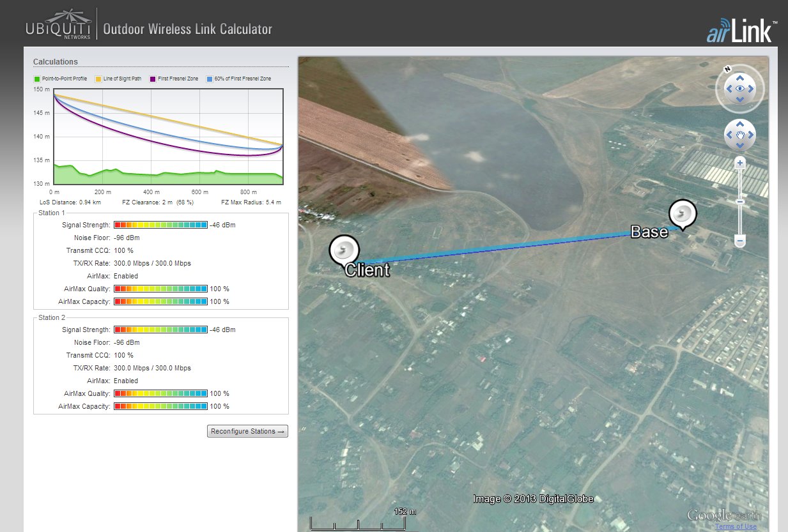Click the yellow Line of Sight Path swatch
Image resolution: width=788 pixels, height=532 pixels.
point(98,79)
